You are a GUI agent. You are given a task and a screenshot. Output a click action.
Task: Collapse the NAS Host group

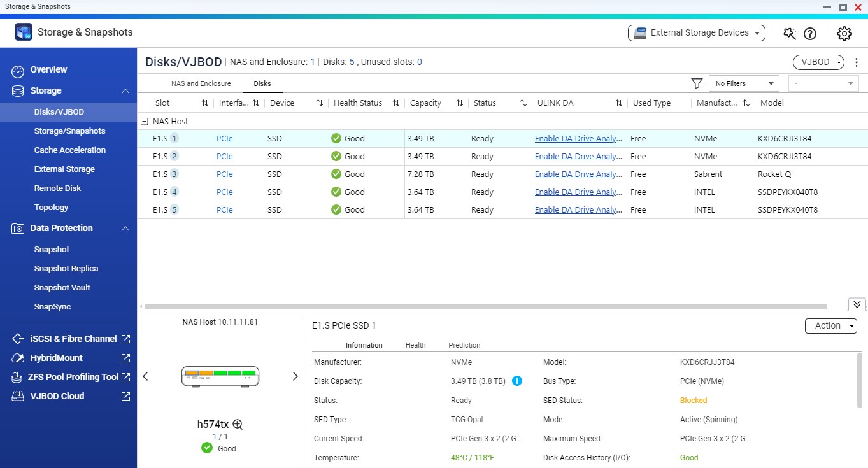pyautogui.click(x=145, y=121)
